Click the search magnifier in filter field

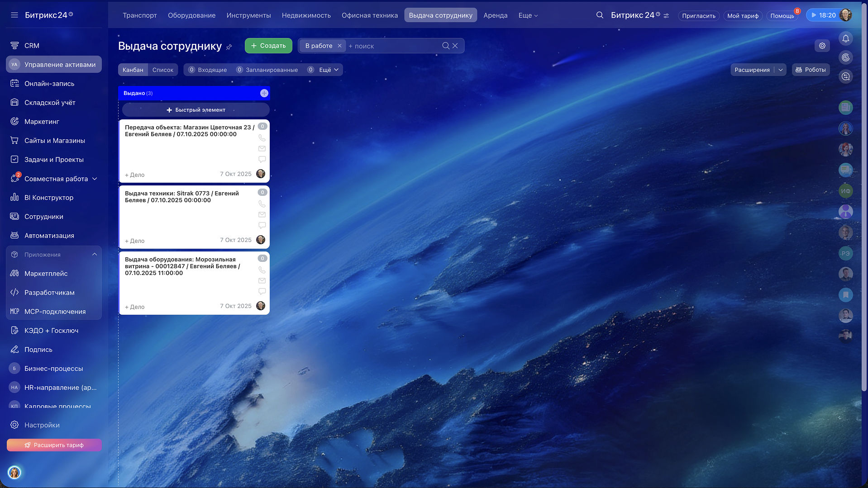446,46
